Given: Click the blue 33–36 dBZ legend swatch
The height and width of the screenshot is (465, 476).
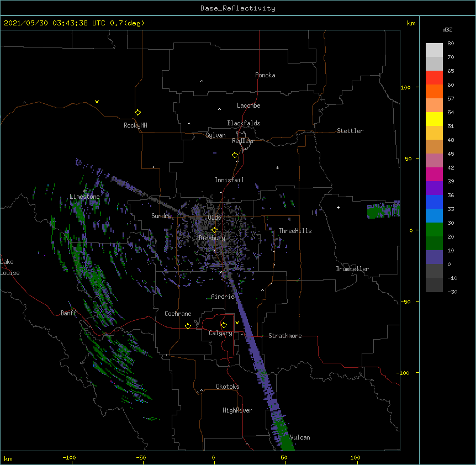Looking at the screenshot, I should coord(434,202).
